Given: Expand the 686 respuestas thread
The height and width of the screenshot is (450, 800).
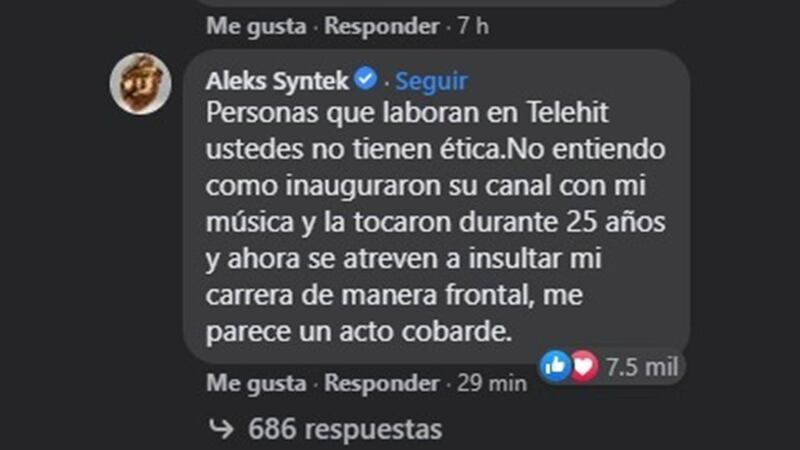Looking at the screenshot, I should tap(345, 429).
